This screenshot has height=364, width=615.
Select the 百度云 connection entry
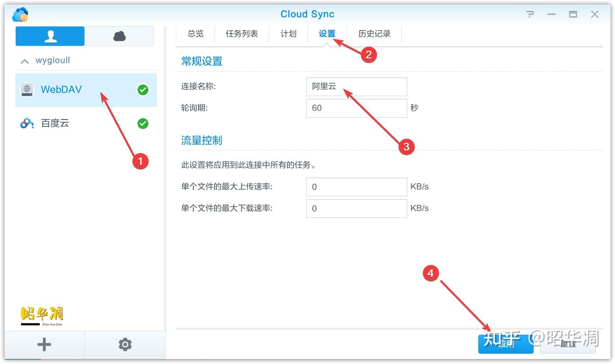pos(86,123)
